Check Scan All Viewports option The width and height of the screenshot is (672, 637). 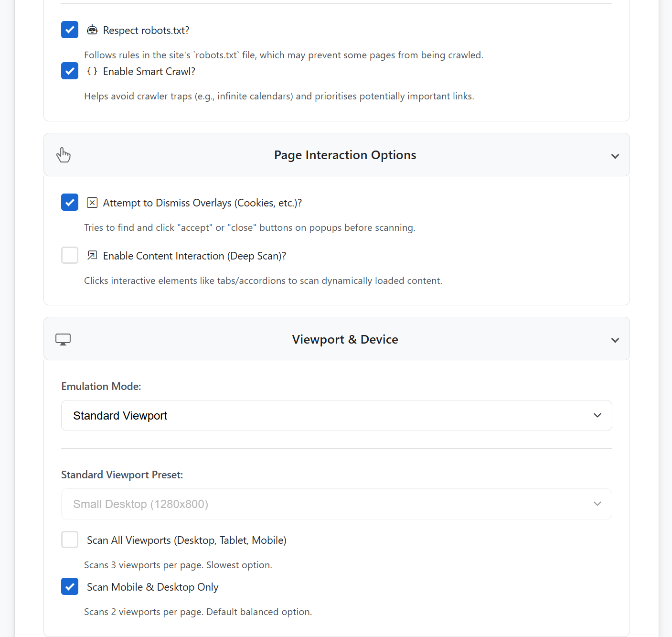[70, 540]
